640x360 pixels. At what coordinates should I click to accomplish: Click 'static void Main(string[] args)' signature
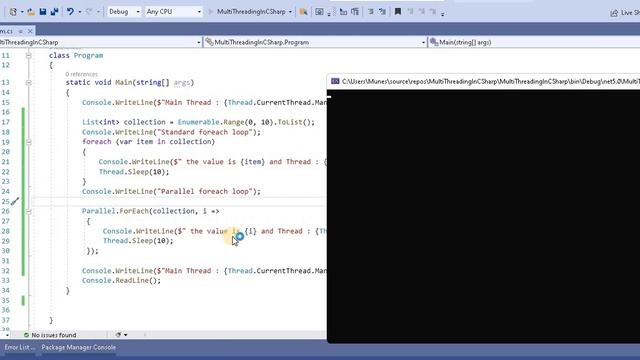[130, 82]
